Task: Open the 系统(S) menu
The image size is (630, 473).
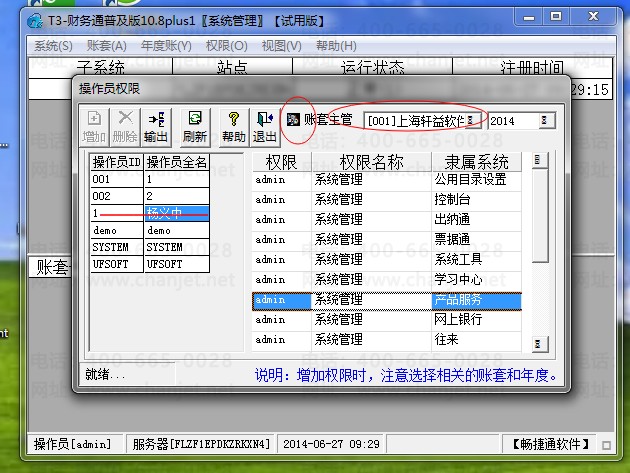Action: (x=53, y=46)
